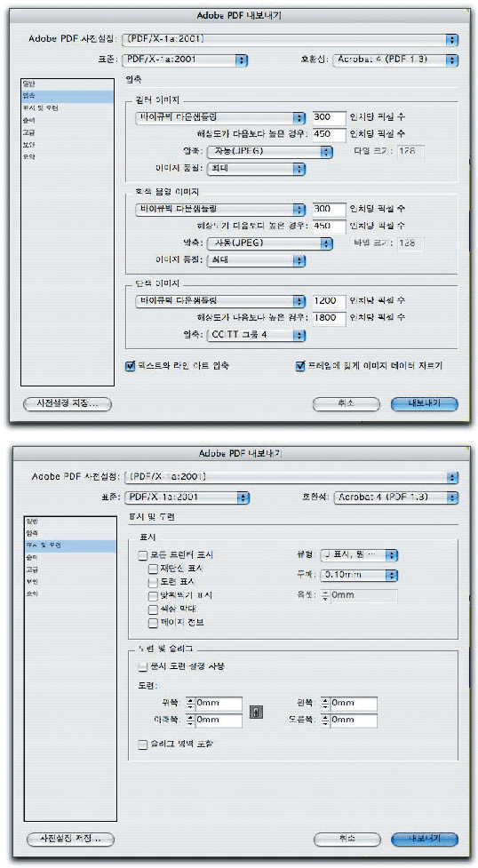This screenshot has width=478, height=868.
Task: Enable 맞춰찍기 표시 registration marks checkbox
Action: coord(153,595)
